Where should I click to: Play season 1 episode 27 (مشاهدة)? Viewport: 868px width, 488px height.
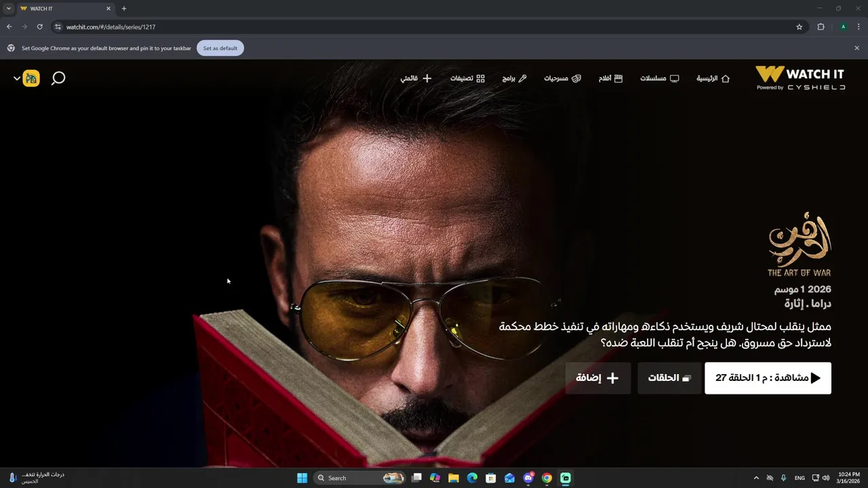[768, 378]
